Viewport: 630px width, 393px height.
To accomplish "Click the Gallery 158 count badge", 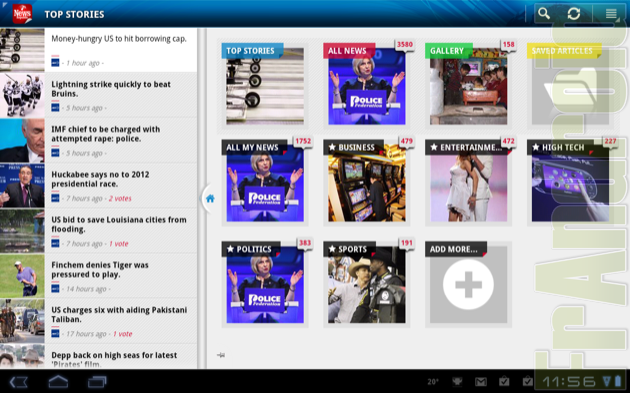I will (508, 45).
